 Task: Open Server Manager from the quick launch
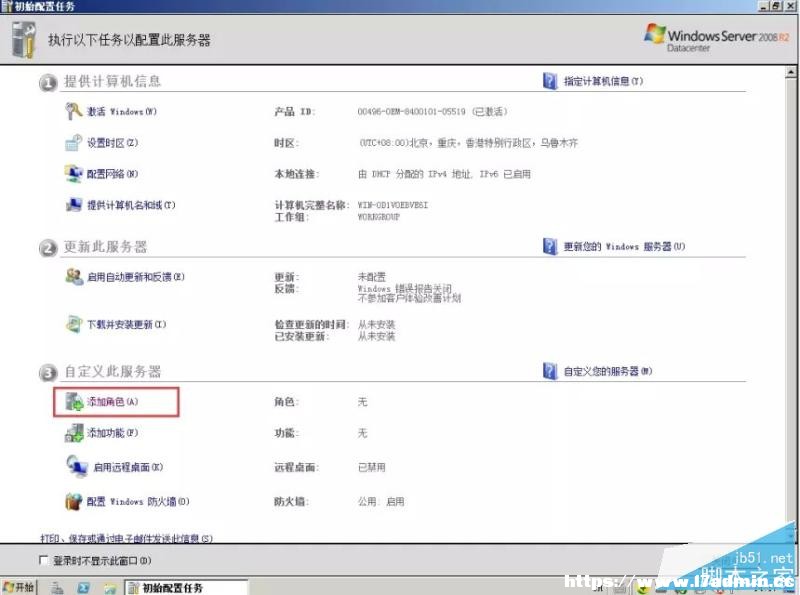(57, 588)
